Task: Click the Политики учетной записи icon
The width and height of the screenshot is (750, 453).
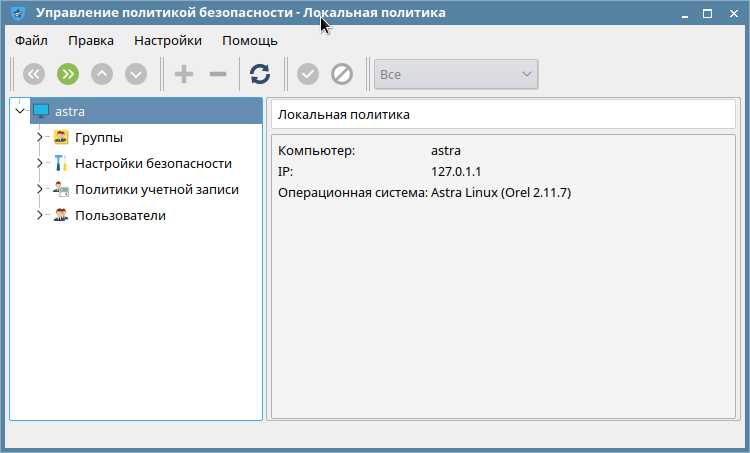Action: 61,189
